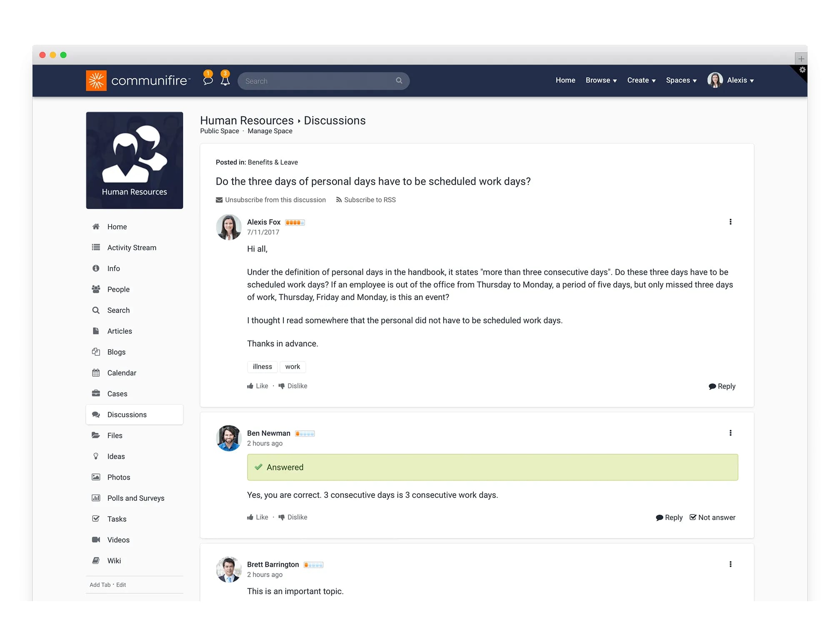Click the Articles document icon

click(96, 331)
